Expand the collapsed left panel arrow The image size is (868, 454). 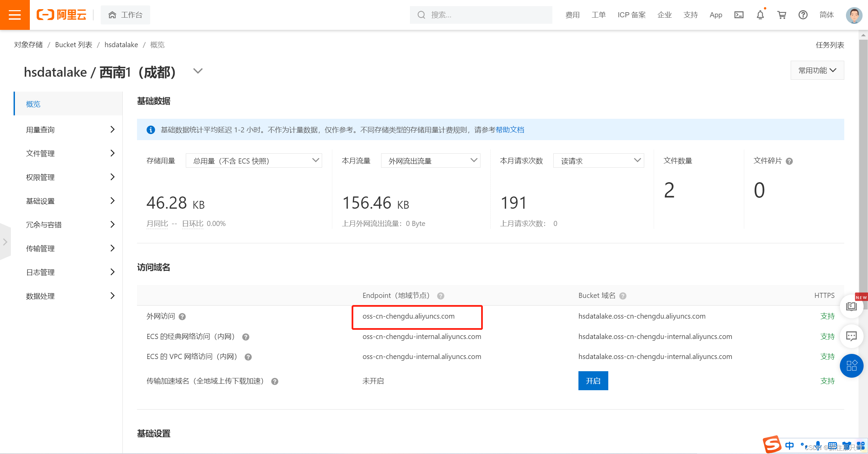[x=5, y=242]
